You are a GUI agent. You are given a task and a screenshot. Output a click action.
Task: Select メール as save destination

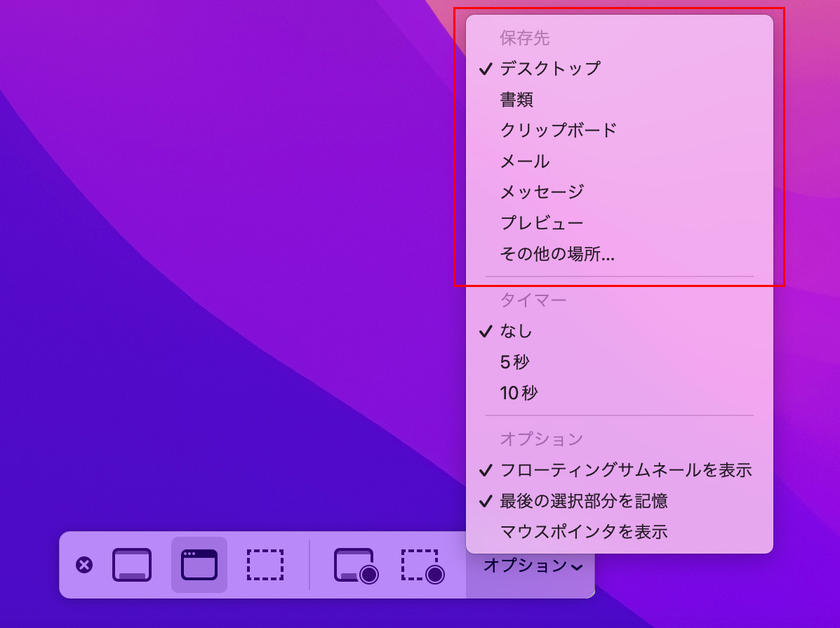[525, 161]
